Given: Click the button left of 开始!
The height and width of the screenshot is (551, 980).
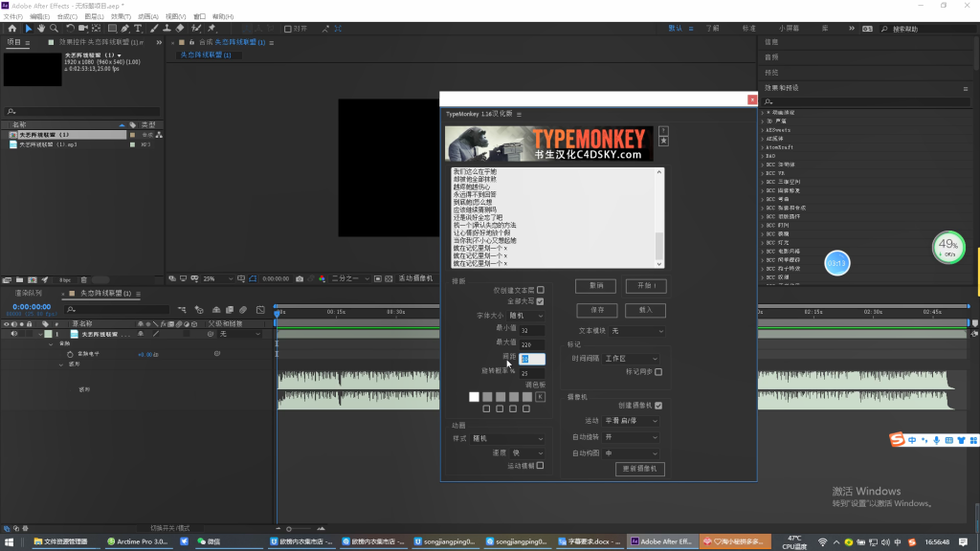Looking at the screenshot, I should 595,286.
